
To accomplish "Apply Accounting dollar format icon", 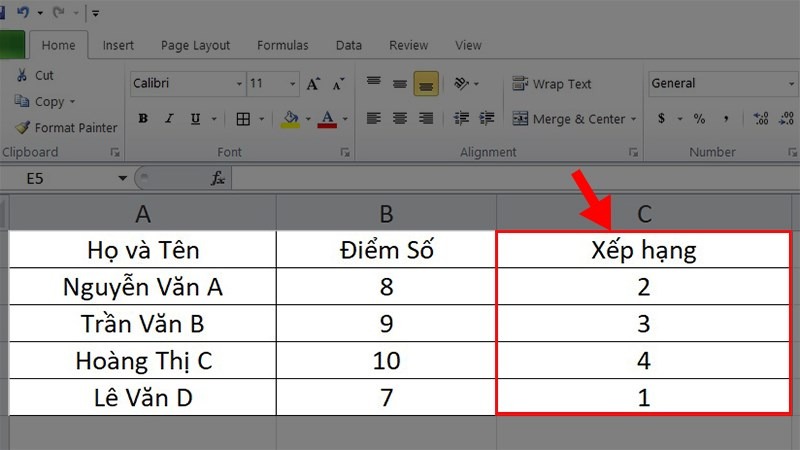I will click(x=661, y=119).
